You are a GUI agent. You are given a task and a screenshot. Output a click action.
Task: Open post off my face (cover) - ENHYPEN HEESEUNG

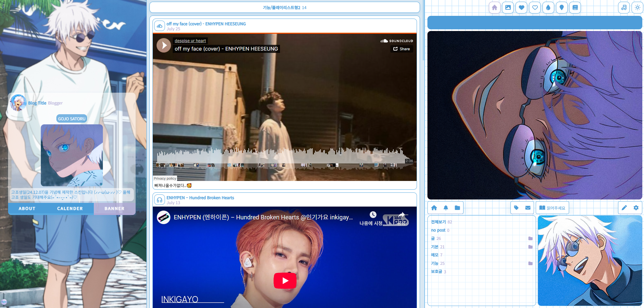[x=206, y=24]
